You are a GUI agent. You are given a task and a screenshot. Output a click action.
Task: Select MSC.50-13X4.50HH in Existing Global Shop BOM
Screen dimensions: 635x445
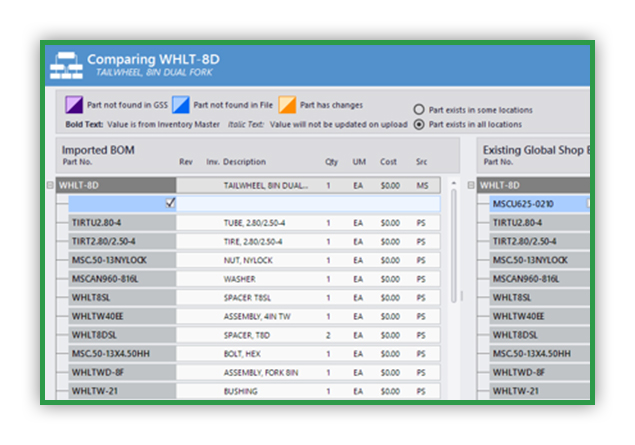(539, 353)
